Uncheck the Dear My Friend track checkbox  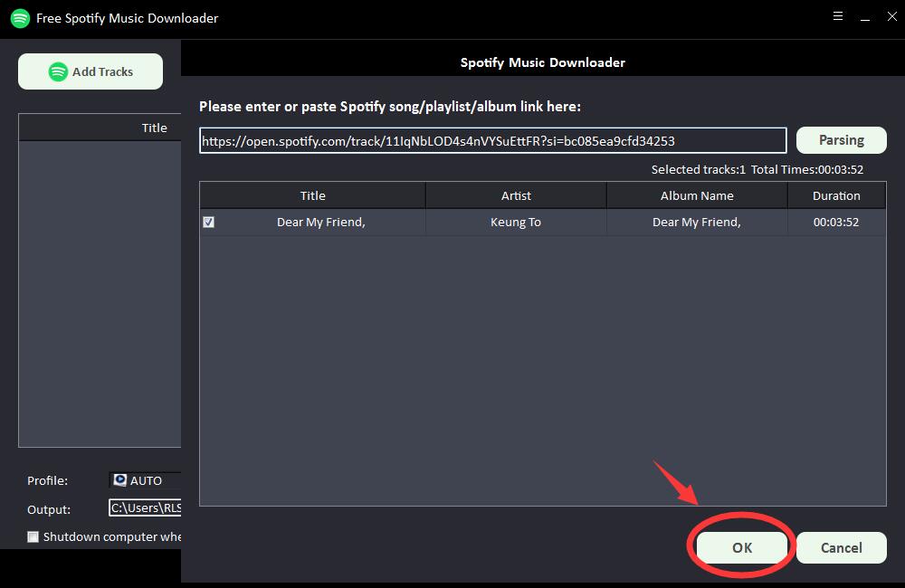[x=209, y=223]
